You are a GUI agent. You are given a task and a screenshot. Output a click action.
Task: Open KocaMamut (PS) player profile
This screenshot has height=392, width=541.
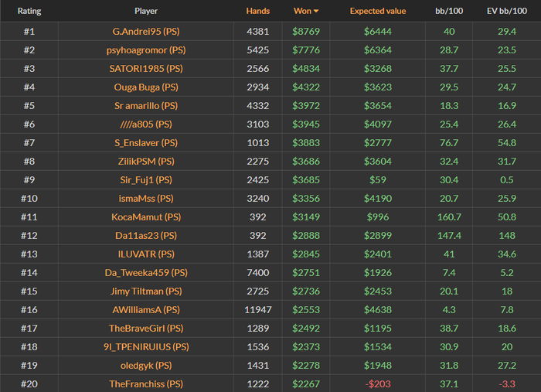click(x=146, y=217)
